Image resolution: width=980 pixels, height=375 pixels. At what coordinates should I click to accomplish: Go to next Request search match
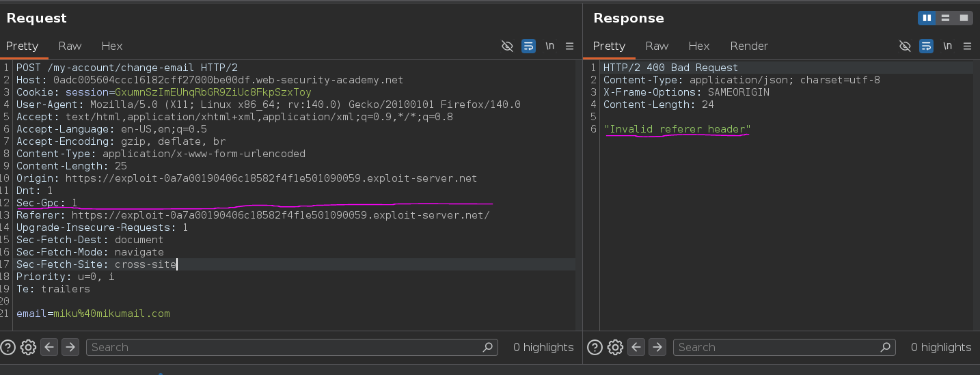70,347
